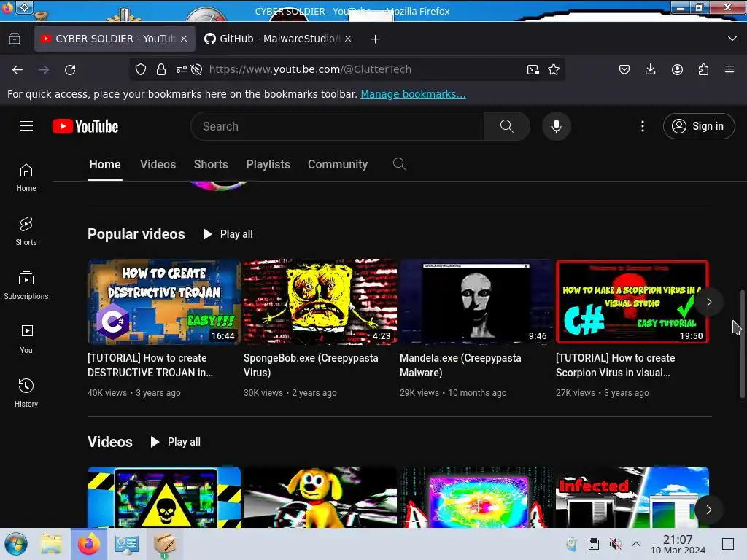Open picture-in-picture icon in address bar

533,69
